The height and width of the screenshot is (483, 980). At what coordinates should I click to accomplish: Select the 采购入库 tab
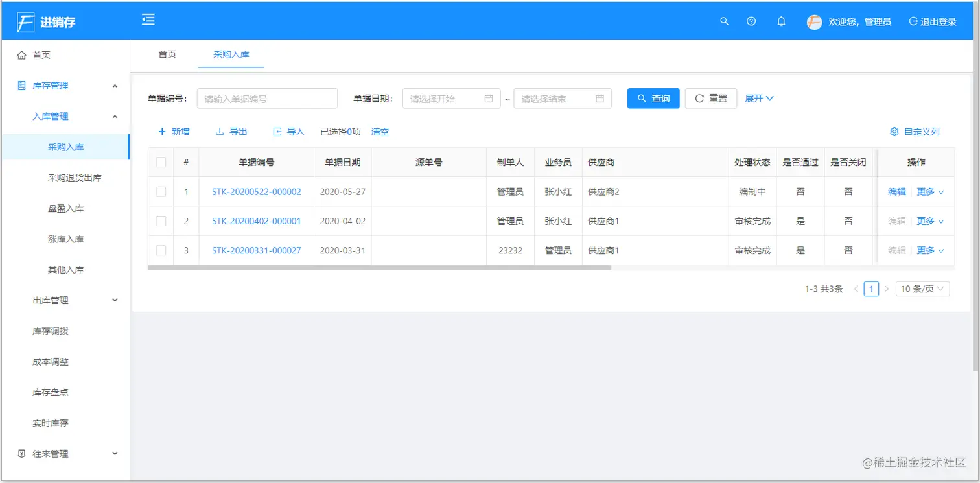click(x=231, y=54)
